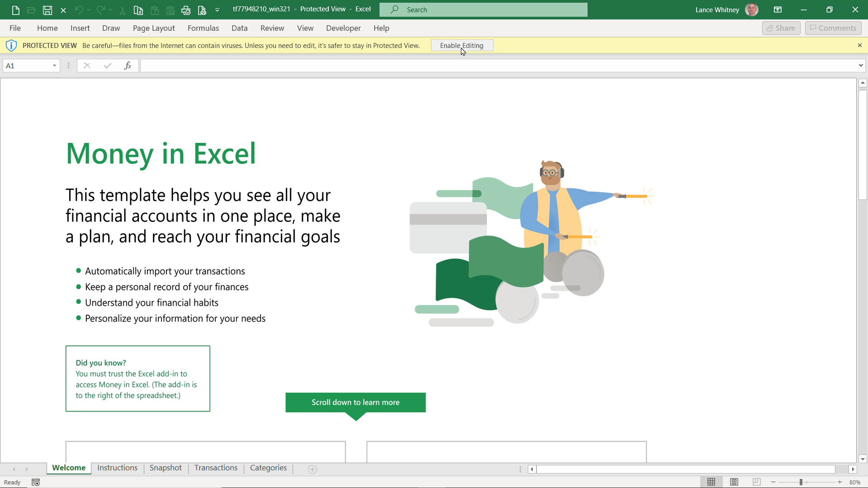Viewport: 868px width, 488px height.
Task: Open the Review ribbon tab
Action: pos(272,28)
